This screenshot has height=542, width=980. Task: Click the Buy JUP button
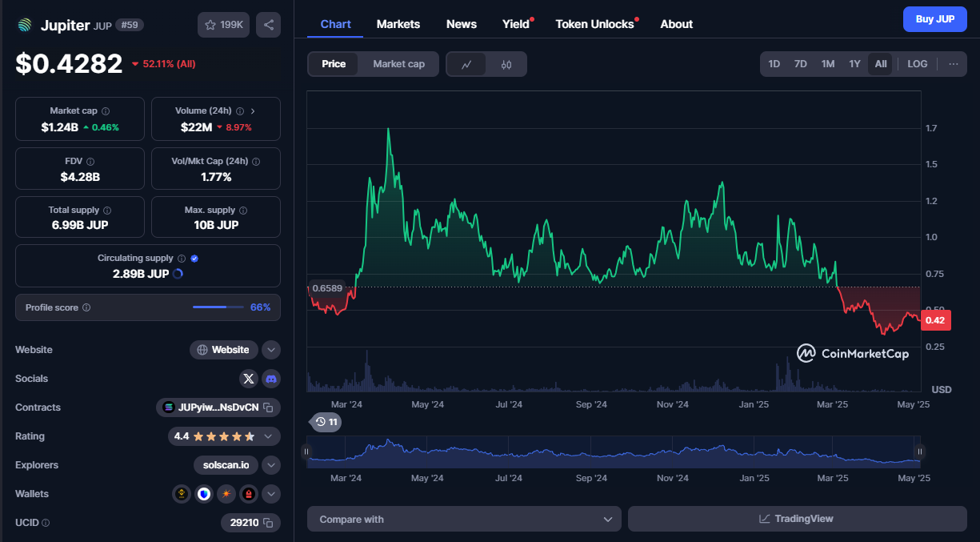tap(934, 19)
